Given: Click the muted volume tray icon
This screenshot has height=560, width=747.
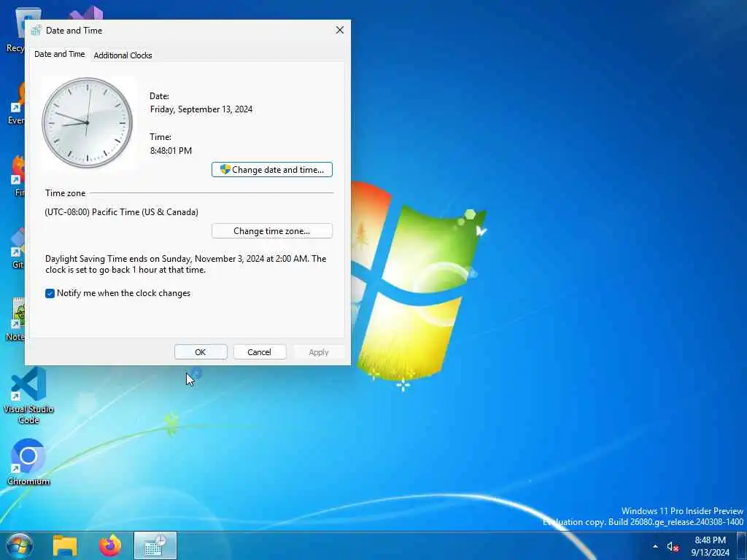Looking at the screenshot, I should tap(673, 547).
